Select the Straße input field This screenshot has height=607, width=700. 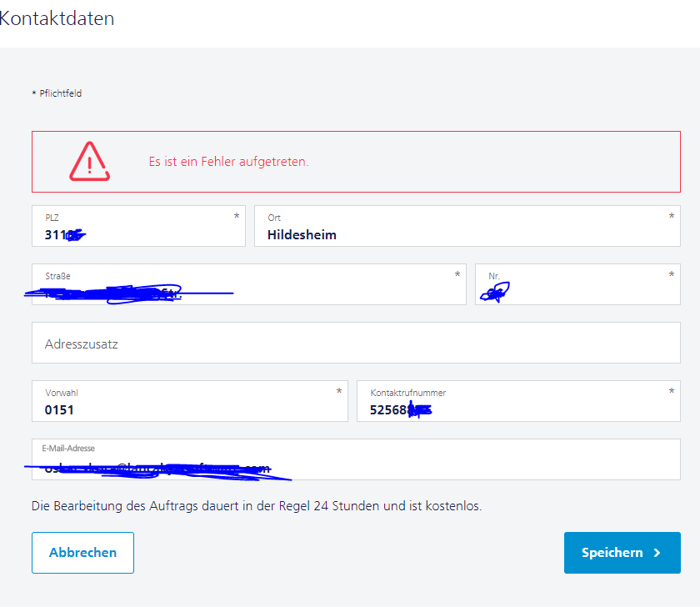pos(248,284)
